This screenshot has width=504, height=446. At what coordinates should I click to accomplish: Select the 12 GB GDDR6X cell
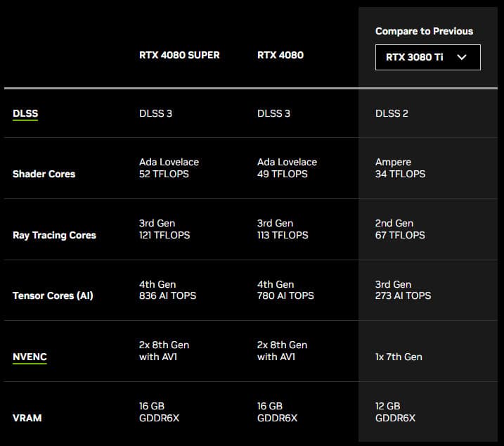coord(395,412)
